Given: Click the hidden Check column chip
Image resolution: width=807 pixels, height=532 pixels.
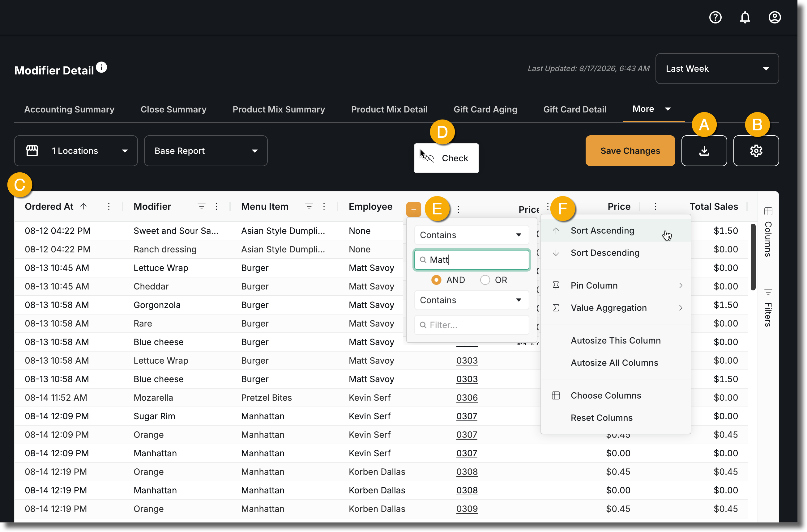Looking at the screenshot, I should point(446,158).
